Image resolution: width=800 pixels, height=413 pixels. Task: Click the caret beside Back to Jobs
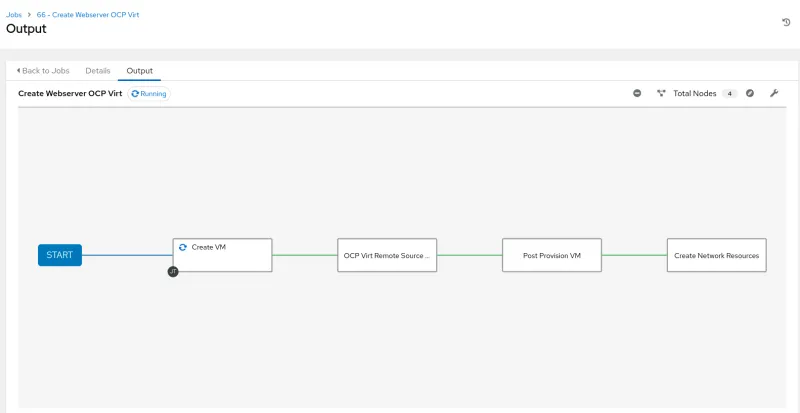pos(18,71)
